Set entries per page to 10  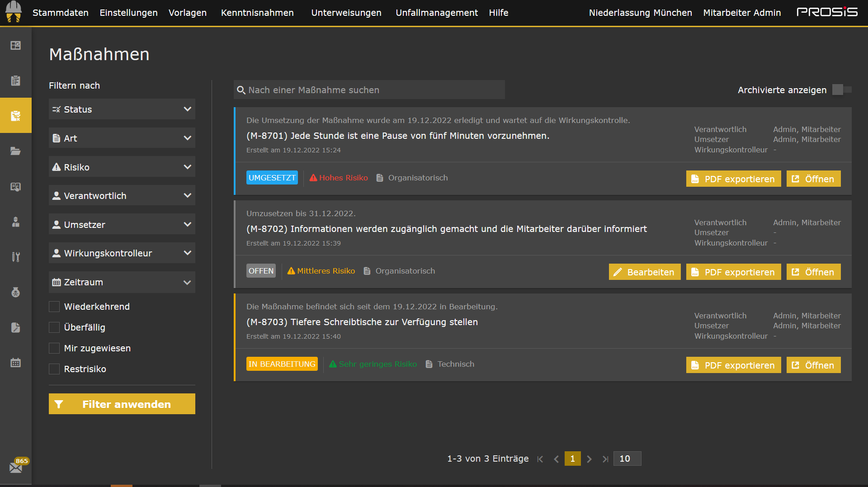coord(627,459)
